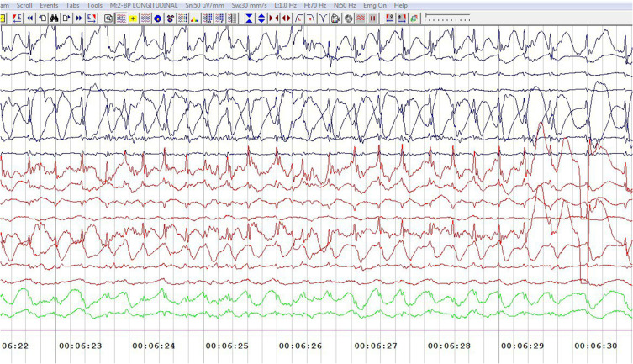Open the Tools menu
The image size is (633, 364).
point(94,5)
